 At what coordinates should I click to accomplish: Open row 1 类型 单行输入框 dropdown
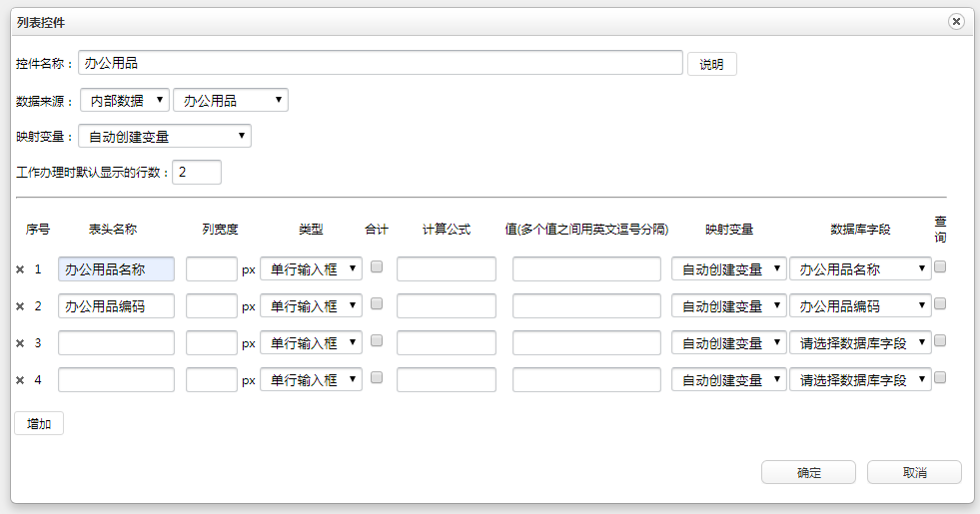click(x=311, y=269)
